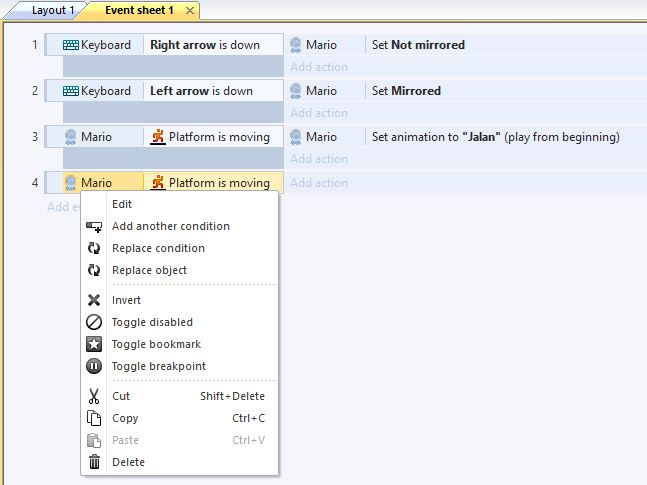Click the Mario sprite icon in event 3 condition

click(71, 137)
